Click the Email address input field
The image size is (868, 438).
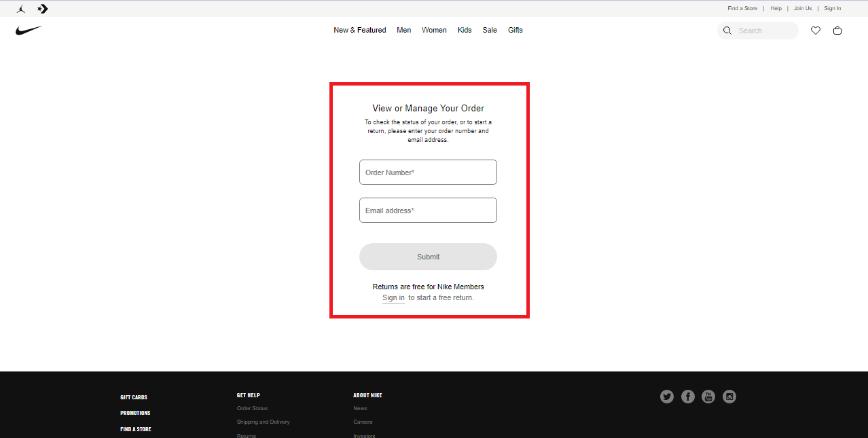pos(428,211)
